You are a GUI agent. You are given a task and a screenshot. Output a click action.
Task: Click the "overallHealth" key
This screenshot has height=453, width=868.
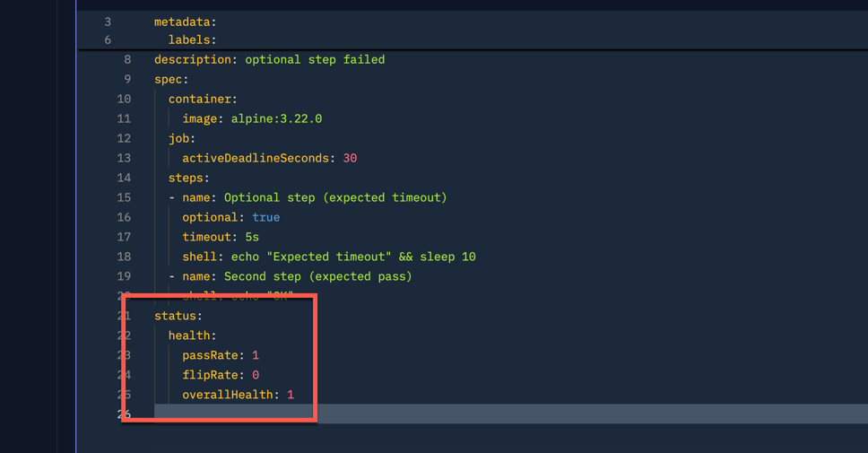(x=228, y=395)
